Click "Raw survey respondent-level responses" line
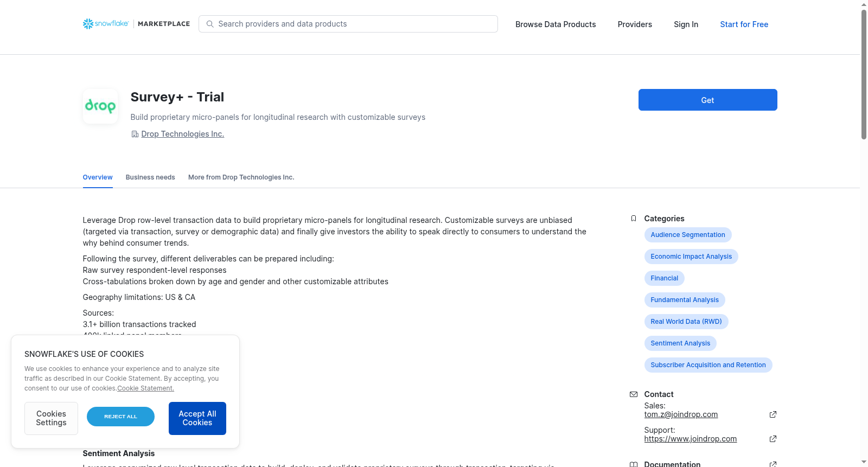This screenshot has width=868, height=467. [155, 270]
